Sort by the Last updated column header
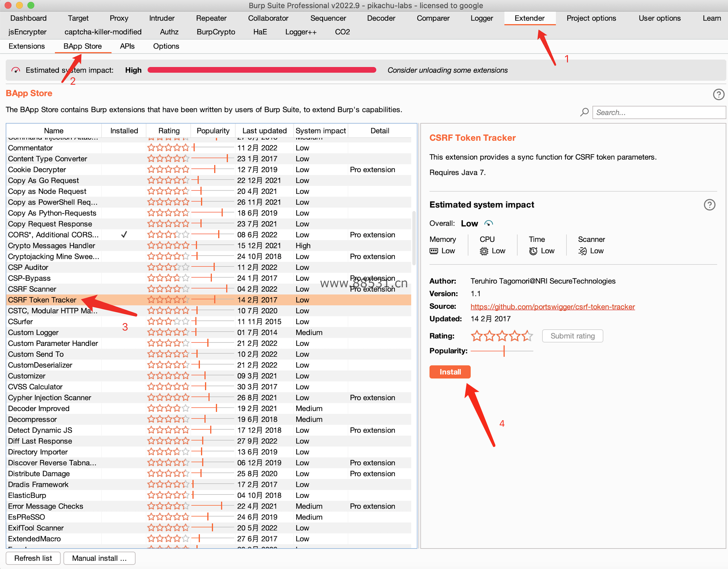 tap(264, 131)
